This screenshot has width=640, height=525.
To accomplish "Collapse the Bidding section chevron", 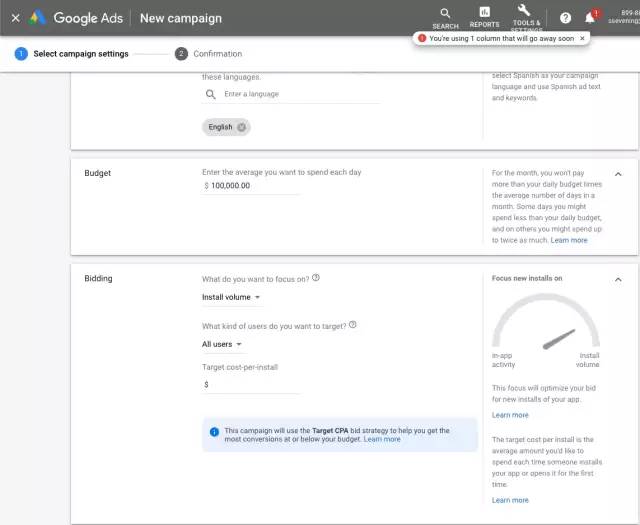I will (x=618, y=280).
